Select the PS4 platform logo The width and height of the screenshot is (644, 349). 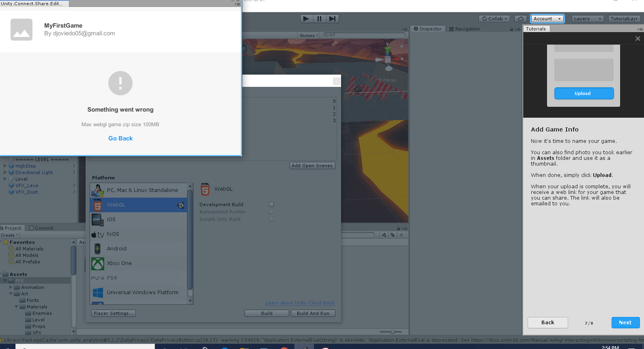[x=98, y=278]
